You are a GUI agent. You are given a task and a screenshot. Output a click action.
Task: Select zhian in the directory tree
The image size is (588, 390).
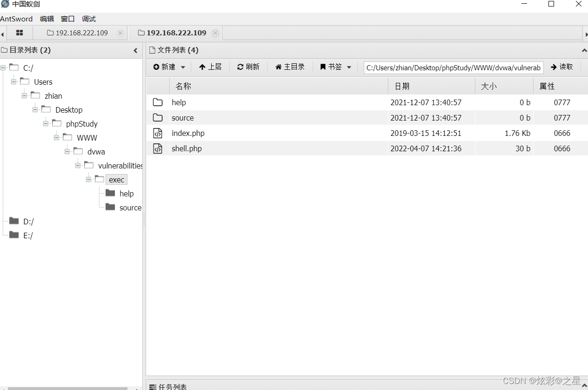tap(53, 96)
